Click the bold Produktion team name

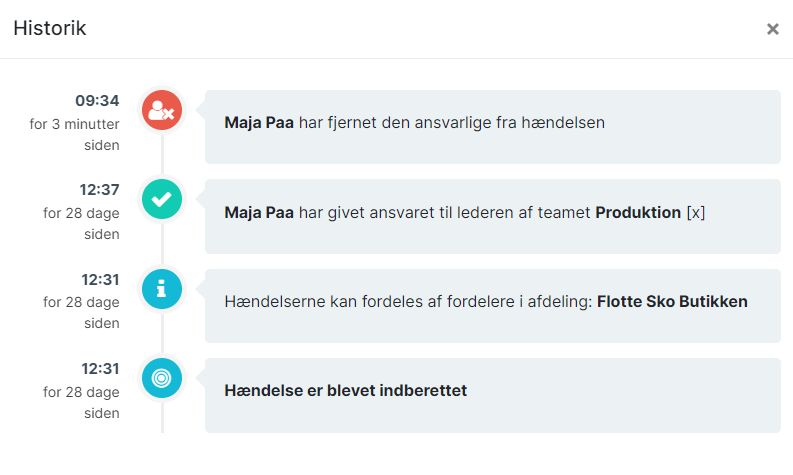point(638,212)
